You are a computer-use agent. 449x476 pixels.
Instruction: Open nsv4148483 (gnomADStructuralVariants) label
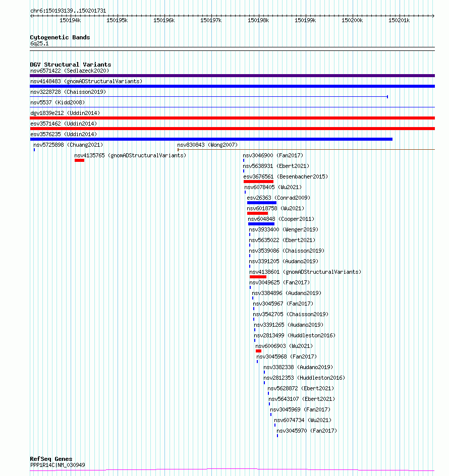click(86, 81)
